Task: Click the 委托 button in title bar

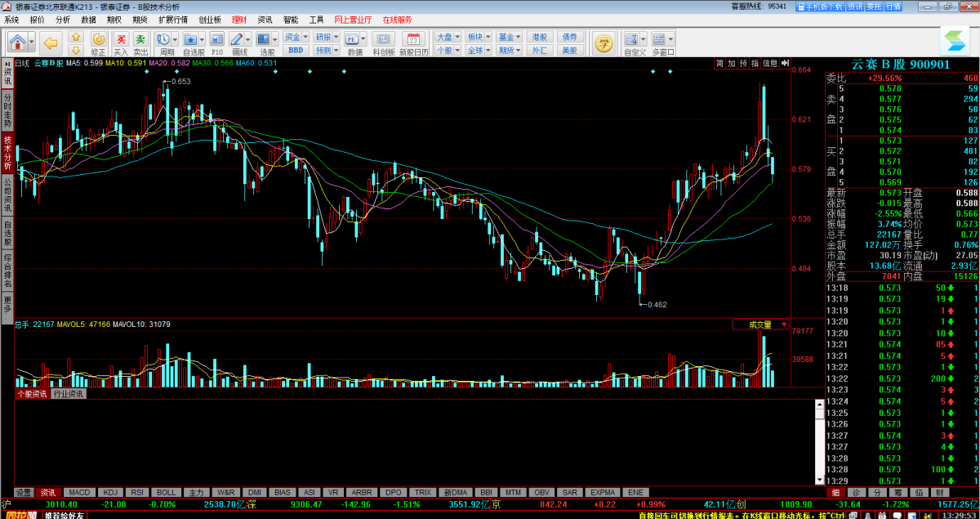Action: pyautogui.click(x=874, y=7)
